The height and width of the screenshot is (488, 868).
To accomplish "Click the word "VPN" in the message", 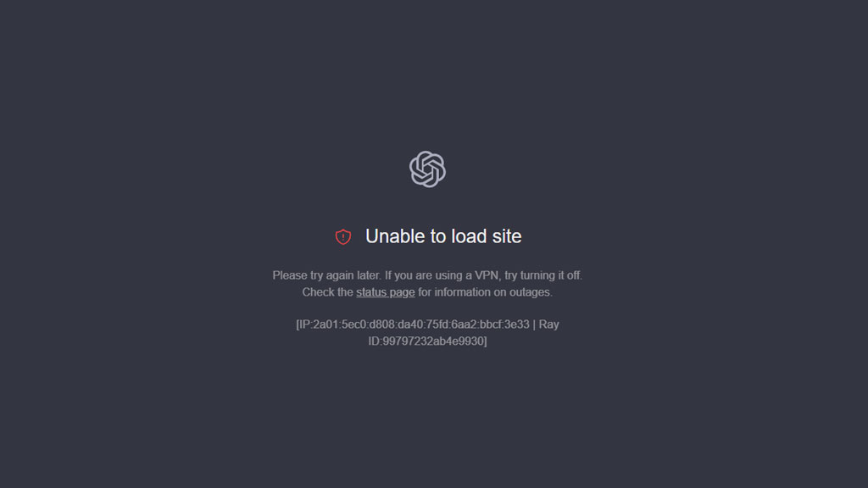I will tap(487, 275).
